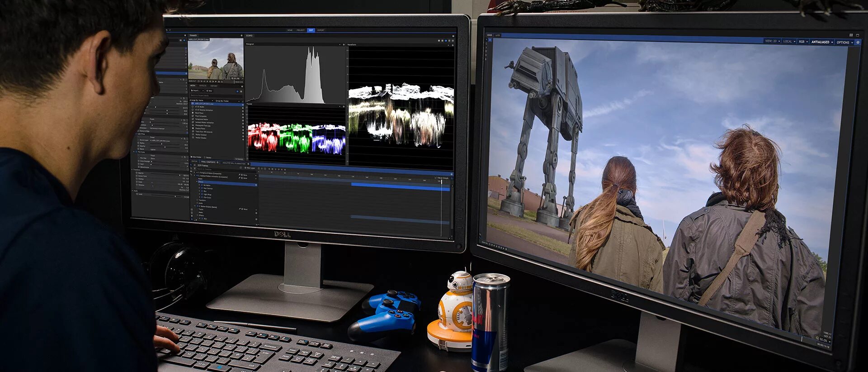Screen dimensions: 868x372
Task: Select the EDIT tab in top bar
Action: (x=311, y=30)
